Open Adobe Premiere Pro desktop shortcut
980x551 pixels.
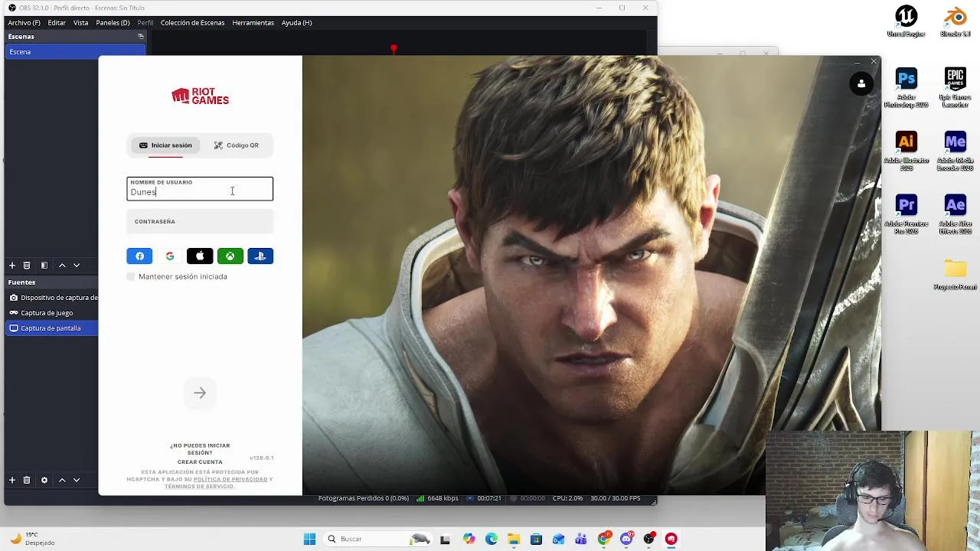pos(906,215)
